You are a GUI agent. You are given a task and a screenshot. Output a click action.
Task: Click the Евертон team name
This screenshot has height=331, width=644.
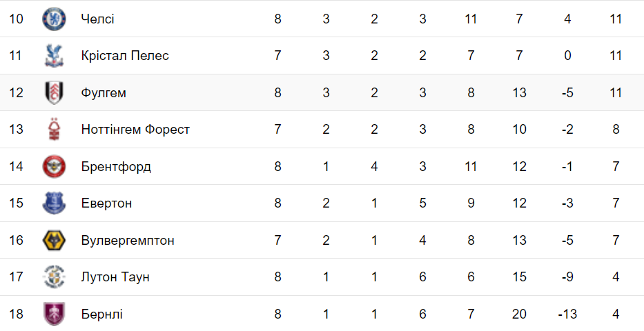[106, 203]
